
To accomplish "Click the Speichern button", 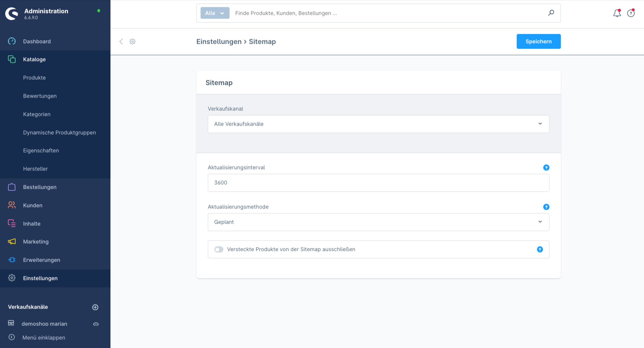I will point(538,41).
